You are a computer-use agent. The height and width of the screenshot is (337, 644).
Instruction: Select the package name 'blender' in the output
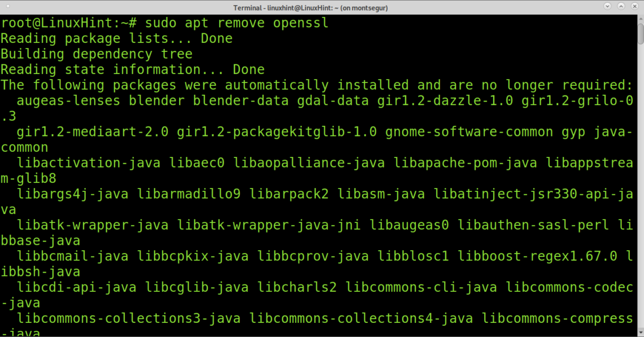point(156,100)
